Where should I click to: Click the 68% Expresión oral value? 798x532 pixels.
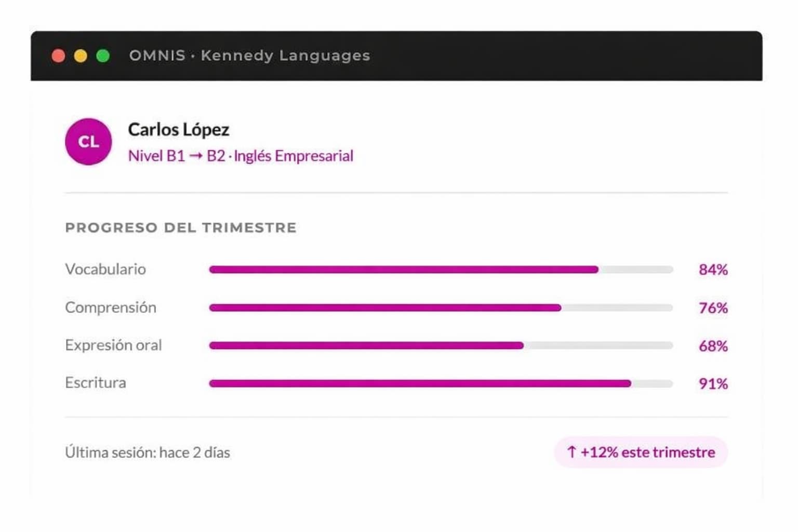tap(713, 345)
